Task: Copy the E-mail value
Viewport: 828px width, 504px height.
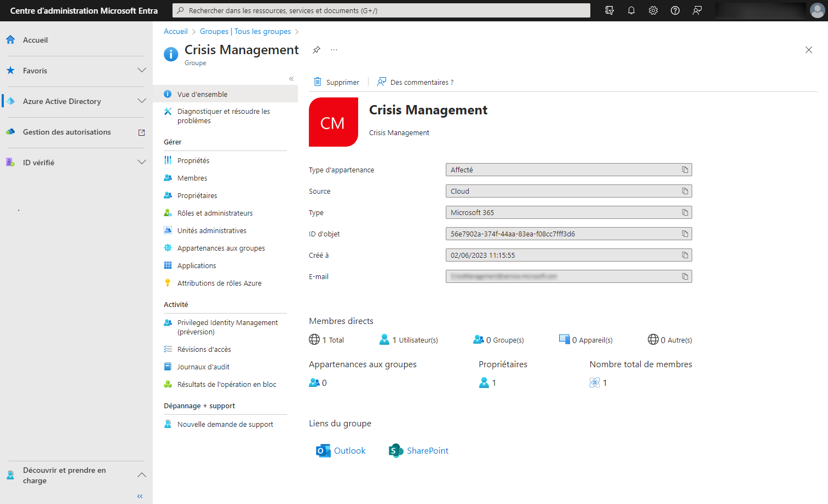Action: click(685, 276)
